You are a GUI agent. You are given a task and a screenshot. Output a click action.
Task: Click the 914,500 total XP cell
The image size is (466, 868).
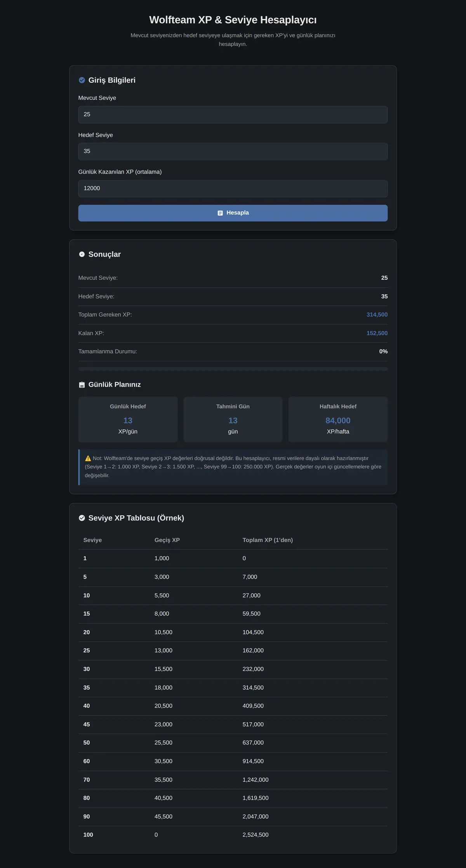point(253,761)
